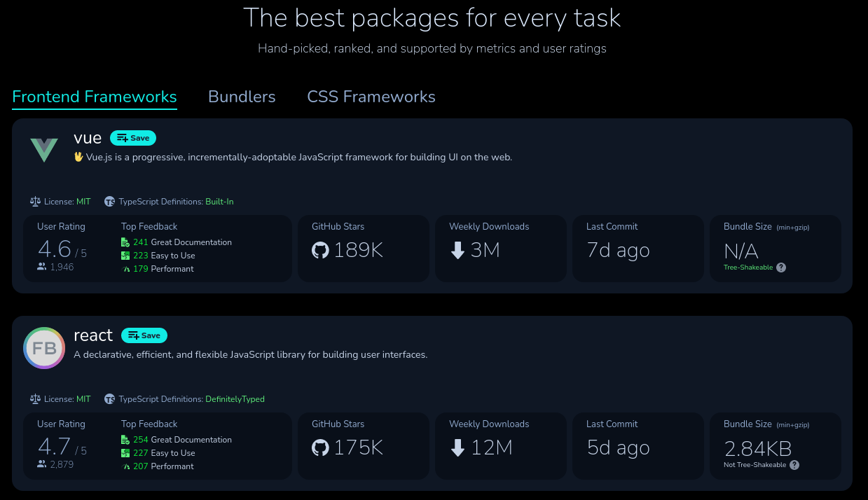The height and width of the screenshot is (500, 868).
Task: Click the help icon beside Not Tree-Shakeable
Action: tap(794, 464)
